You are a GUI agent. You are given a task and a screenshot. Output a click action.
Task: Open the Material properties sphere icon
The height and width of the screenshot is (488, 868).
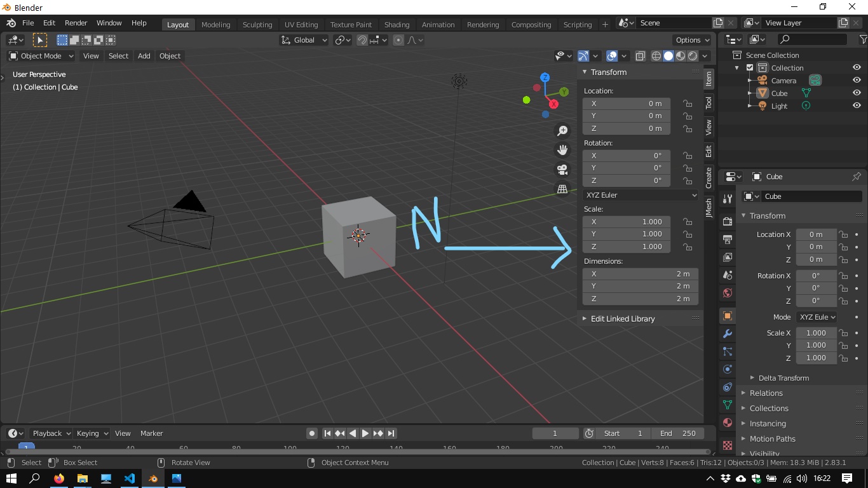728,423
